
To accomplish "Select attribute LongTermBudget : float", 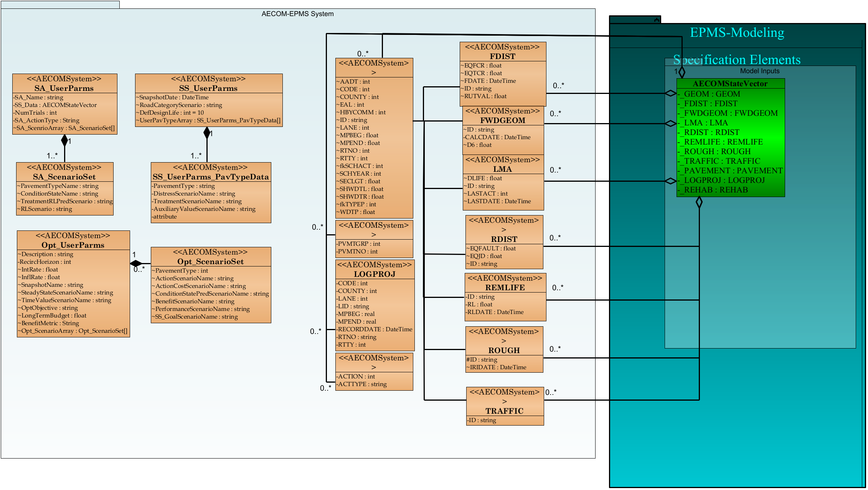I will [52, 316].
